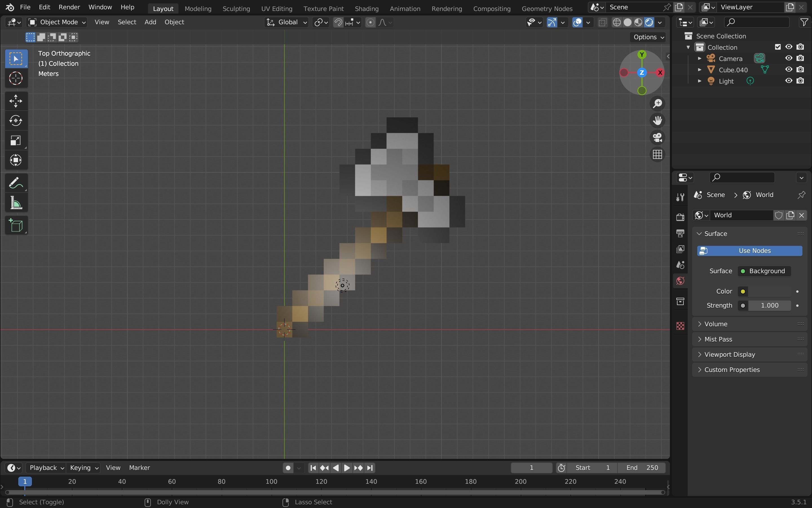Switch to the Shading workspace tab

click(367, 8)
